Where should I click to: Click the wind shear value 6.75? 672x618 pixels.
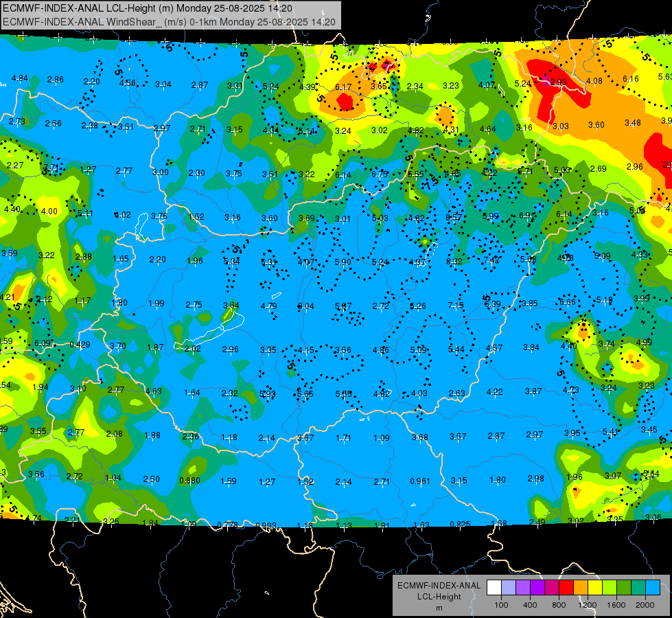click(380, 174)
